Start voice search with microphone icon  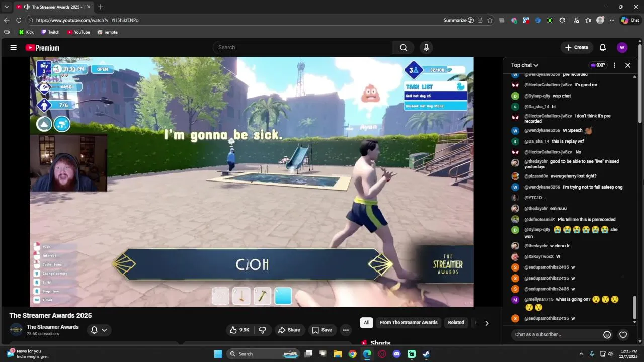[x=426, y=47]
